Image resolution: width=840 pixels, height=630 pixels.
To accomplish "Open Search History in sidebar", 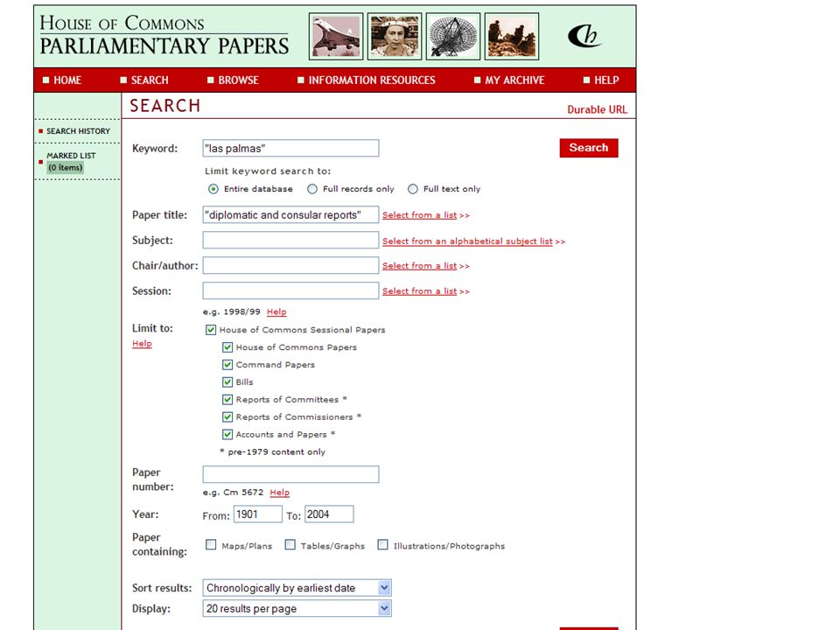I will tap(78, 131).
